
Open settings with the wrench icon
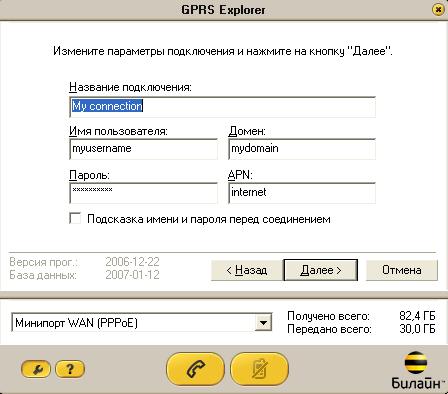pyautogui.click(x=36, y=369)
